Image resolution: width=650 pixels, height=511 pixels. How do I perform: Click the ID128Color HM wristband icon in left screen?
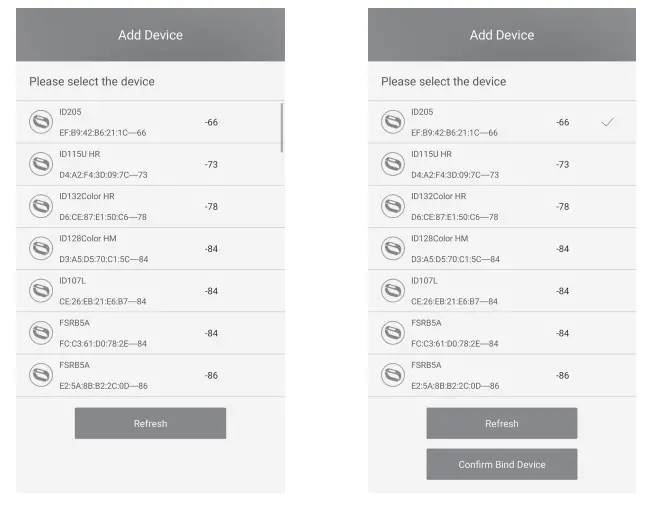(x=41, y=248)
